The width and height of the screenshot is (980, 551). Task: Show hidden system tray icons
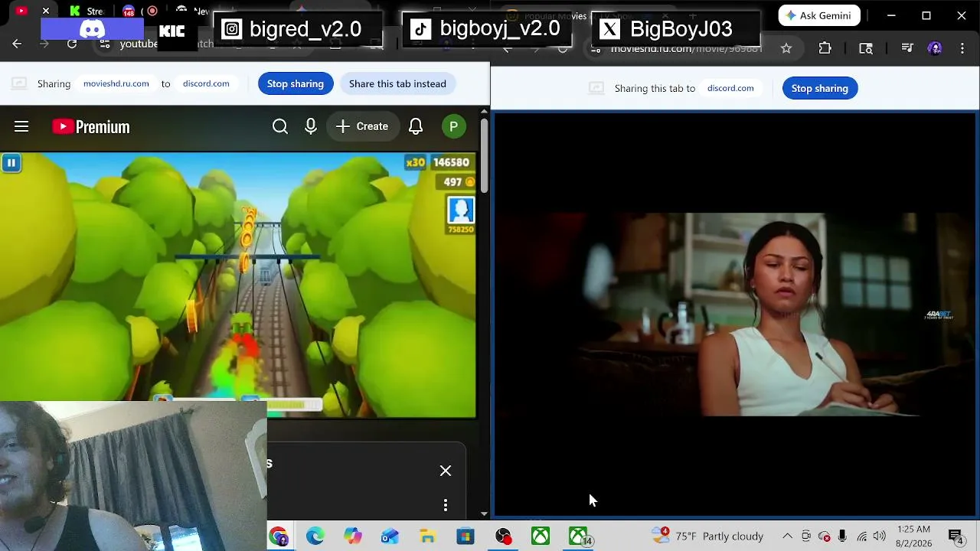[787, 536]
